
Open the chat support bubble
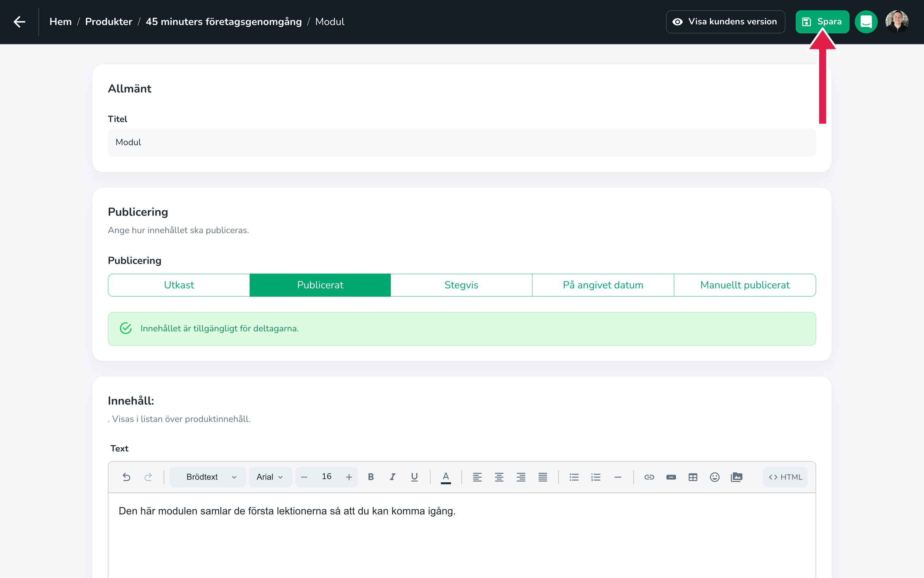pyautogui.click(x=866, y=22)
